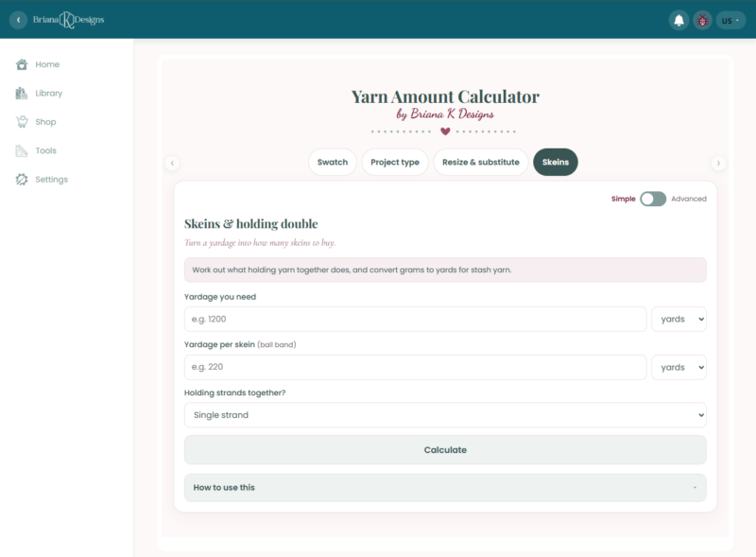Expand How to use this section
The height and width of the screenshot is (557, 756).
[x=445, y=488]
